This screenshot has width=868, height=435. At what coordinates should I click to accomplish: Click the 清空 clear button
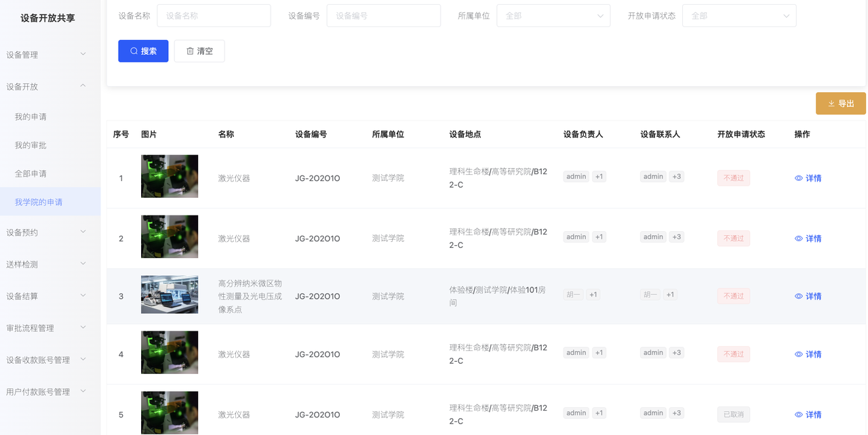click(x=199, y=51)
